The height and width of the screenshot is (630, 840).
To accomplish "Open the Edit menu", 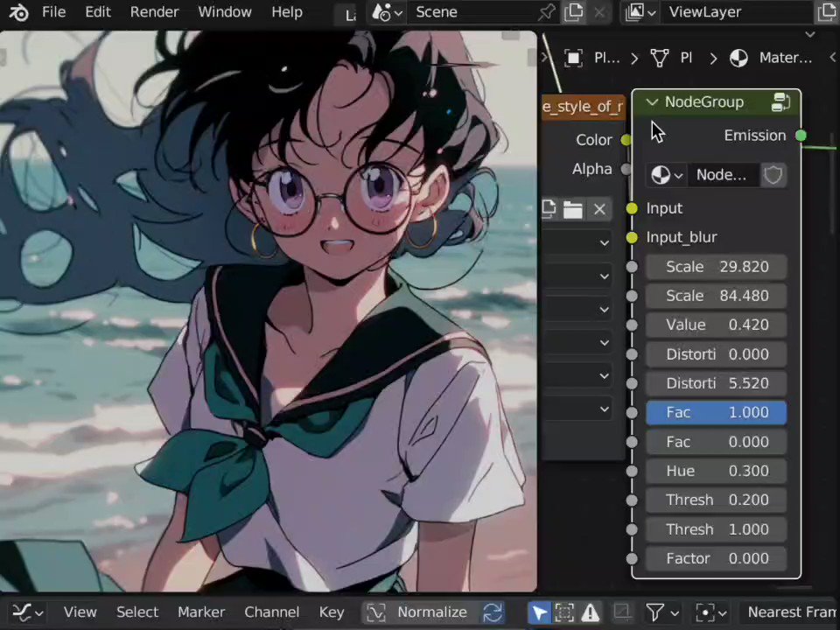I will click(x=98, y=11).
